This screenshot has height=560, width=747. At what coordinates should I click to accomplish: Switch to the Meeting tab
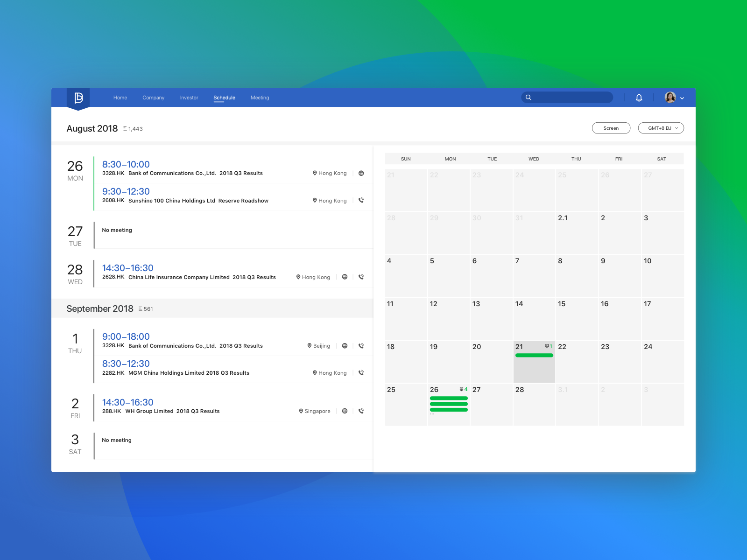(260, 98)
